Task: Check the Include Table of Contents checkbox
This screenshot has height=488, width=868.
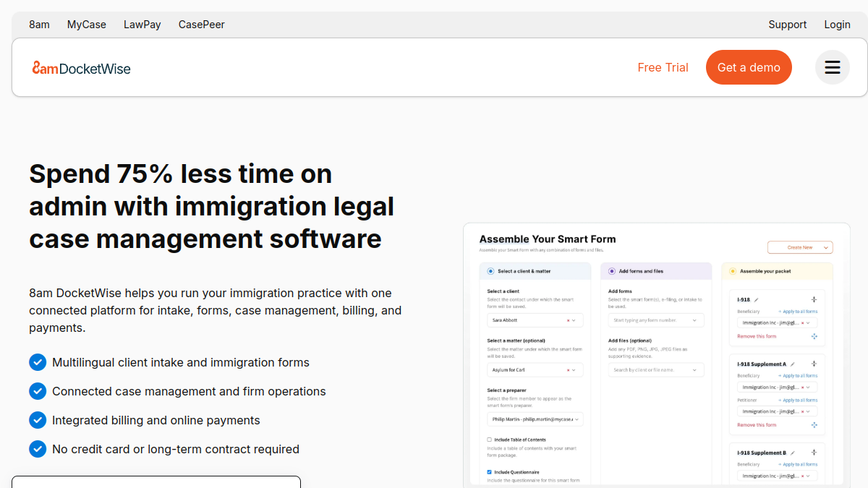Action: click(x=490, y=440)
